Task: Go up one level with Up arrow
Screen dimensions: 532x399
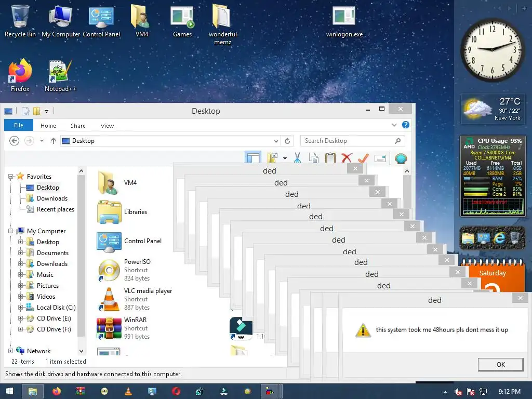Action: pos(54,140)
